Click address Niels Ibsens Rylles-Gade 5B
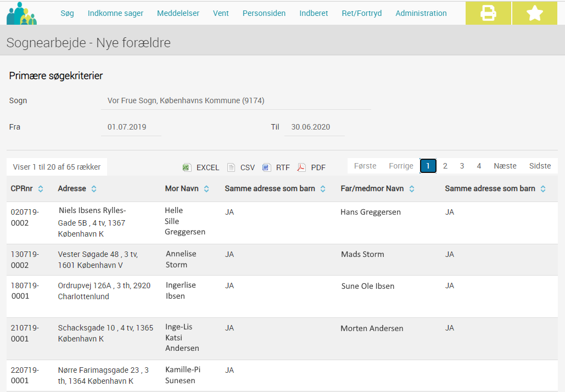Screen dimensions: 565x392 pyautogui.click(x=92, y=222)
